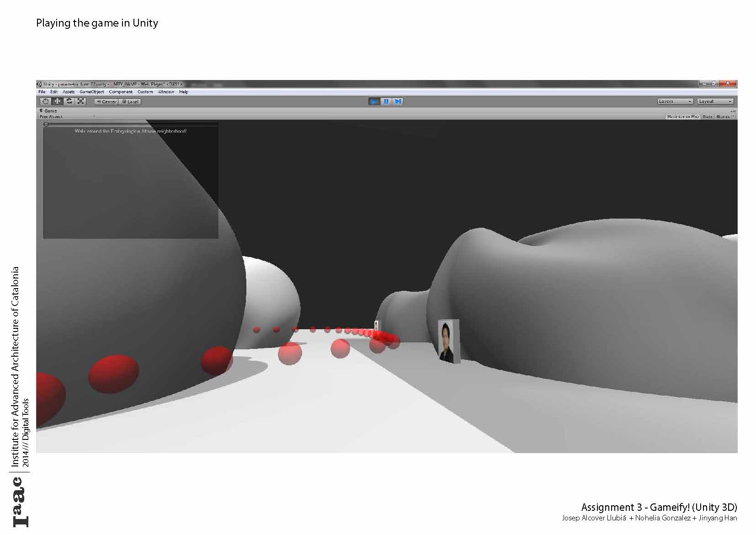
Task: Toggle Local handle rotation
Action: pos(130,102)
